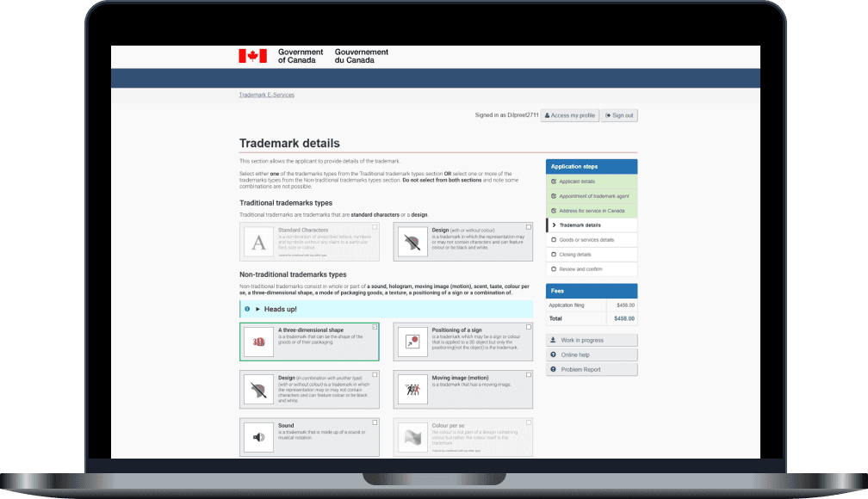Toggle the three-dimensional shape checkbox
868x499 pixels.
tap(375, 327)
